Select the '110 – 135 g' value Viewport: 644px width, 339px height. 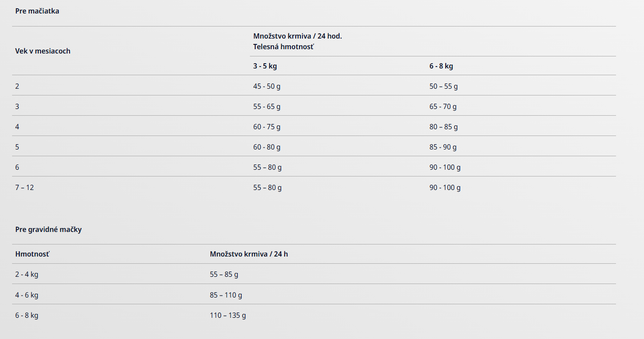pos(228,315)
